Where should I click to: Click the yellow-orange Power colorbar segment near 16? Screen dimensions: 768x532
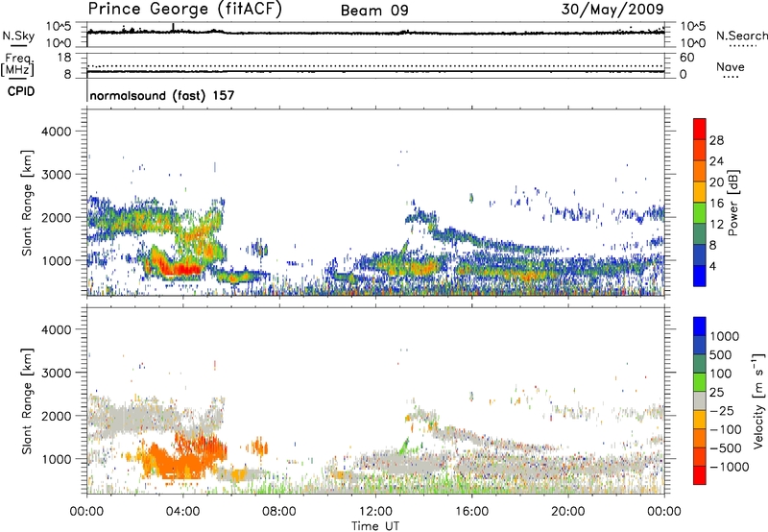[700, 192]
